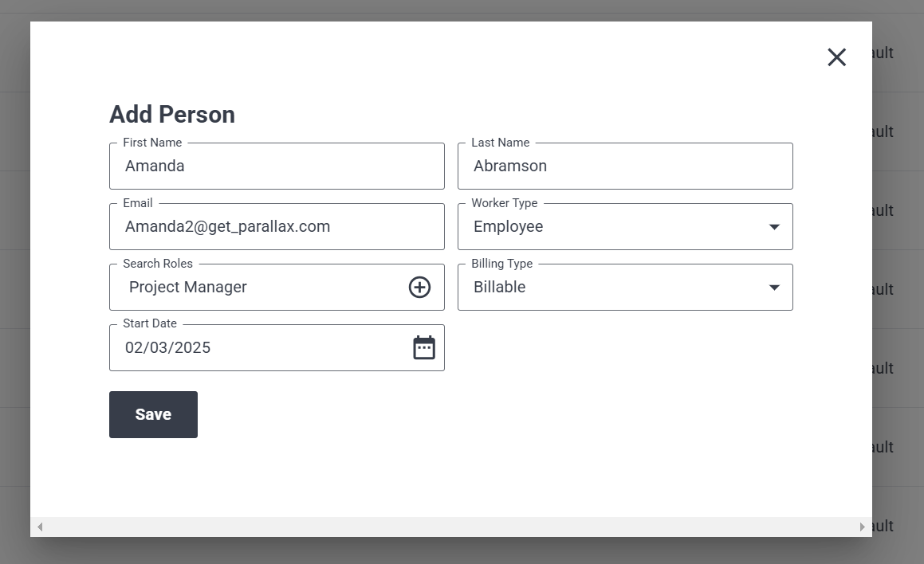Click the horizontal scrollbar left arrow
This screenshot has width=924, height=564.
[x=40, y=527]
